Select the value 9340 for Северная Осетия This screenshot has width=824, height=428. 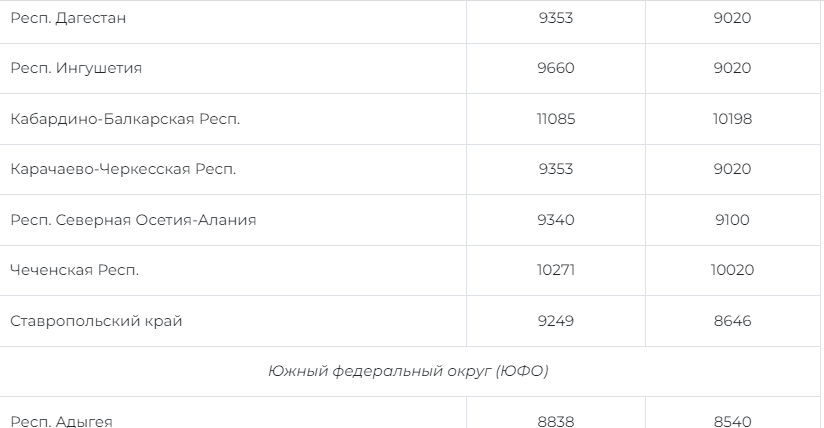(x=555, y=220)
